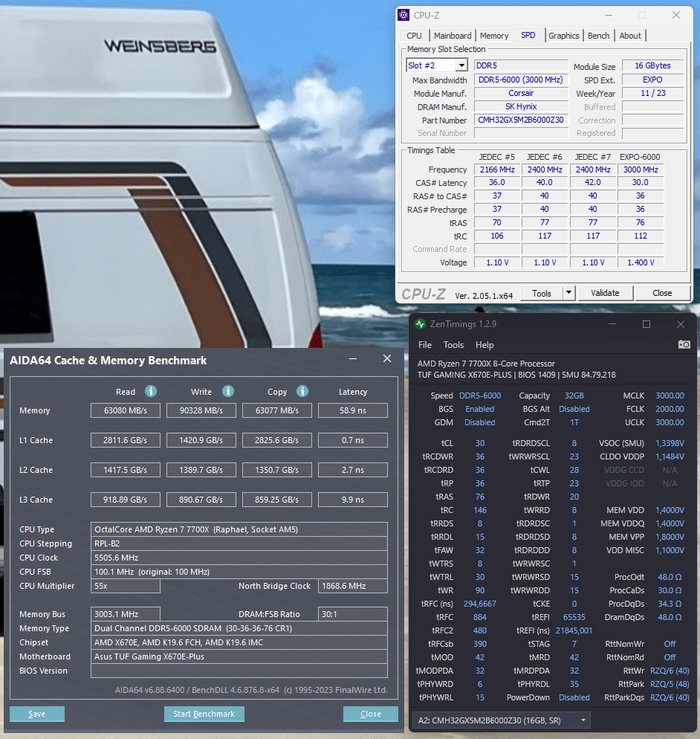Click the Speed DDR5-6000 value in ZenTimings
The width and height of the screenshot is (700, 739).
tap(480, 396)
